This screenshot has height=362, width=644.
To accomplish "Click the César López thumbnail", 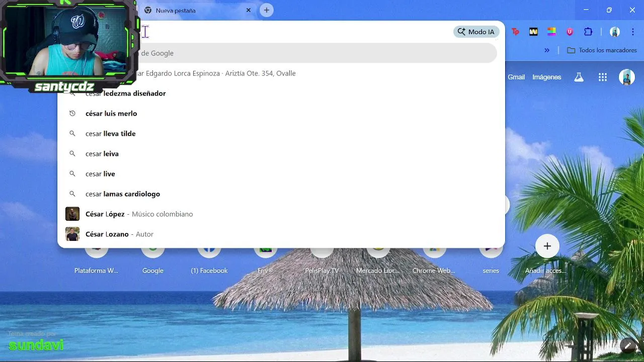I will point(72,214).
